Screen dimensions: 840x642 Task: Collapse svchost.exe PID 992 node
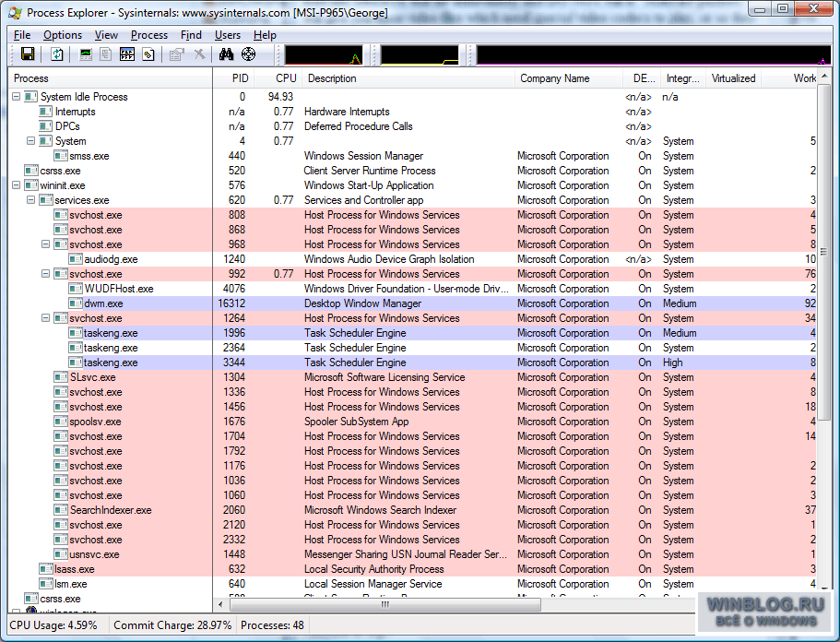pyautogui.click(x=46, y=274)
